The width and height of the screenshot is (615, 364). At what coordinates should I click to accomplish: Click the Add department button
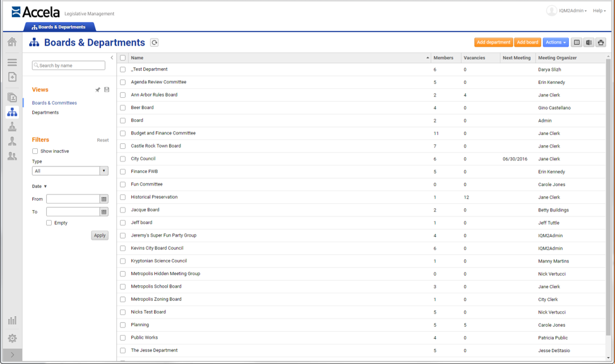pos(493,42)
